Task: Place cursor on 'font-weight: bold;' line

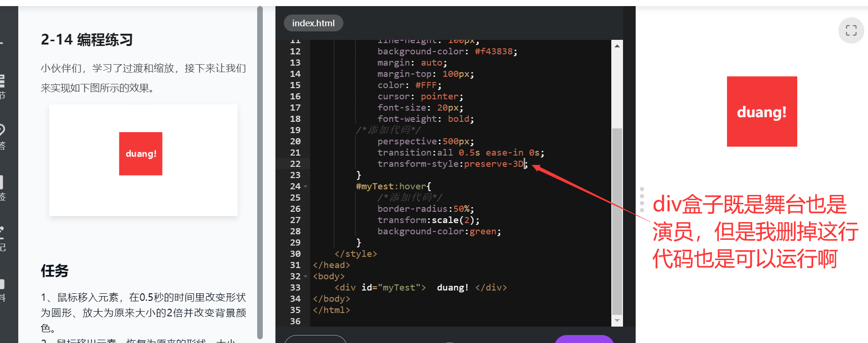Action: coord(426,119)
